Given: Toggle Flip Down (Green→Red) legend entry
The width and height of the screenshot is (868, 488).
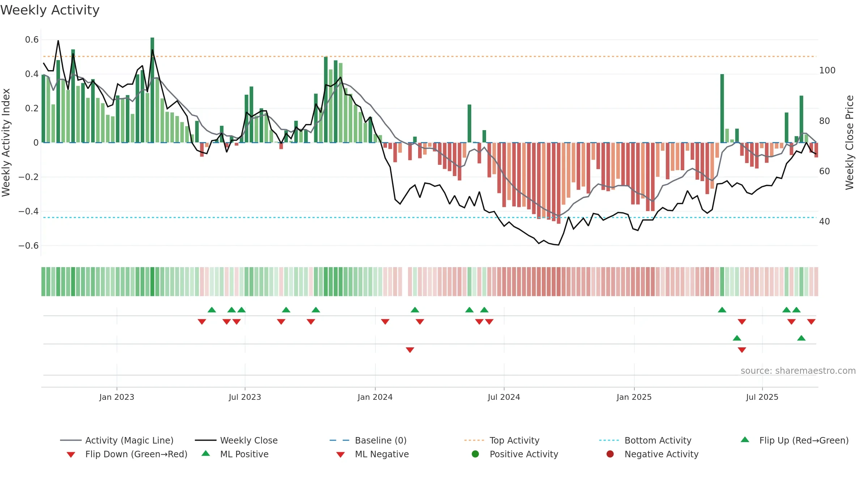Looking at the screenshot, I should (127, 454).
